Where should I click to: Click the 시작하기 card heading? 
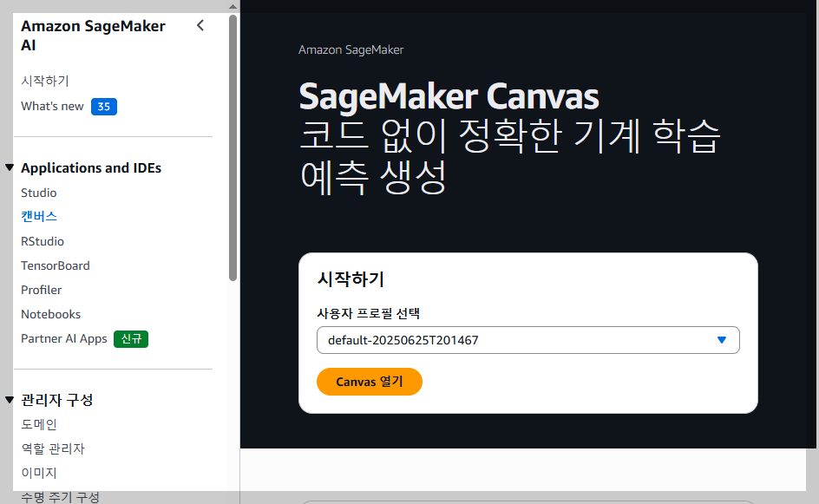coord(351,279)
